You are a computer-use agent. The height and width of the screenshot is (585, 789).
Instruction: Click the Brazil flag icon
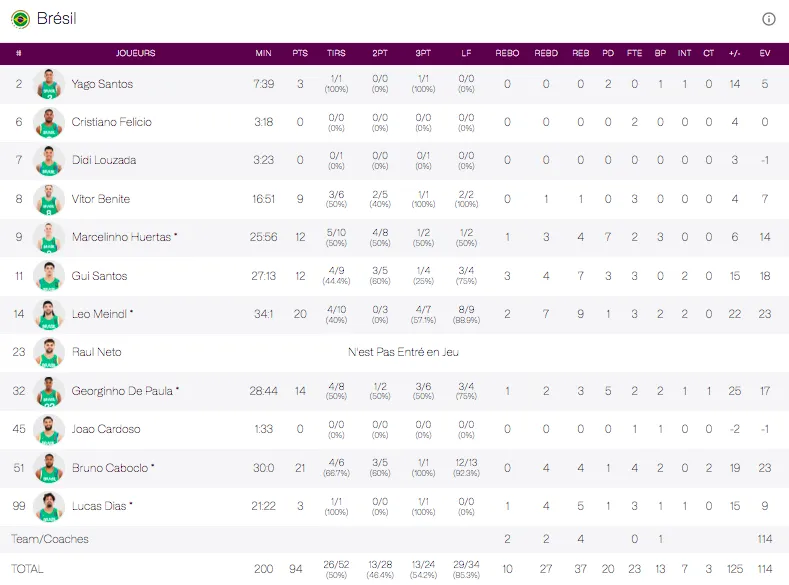tap(20, 19)
